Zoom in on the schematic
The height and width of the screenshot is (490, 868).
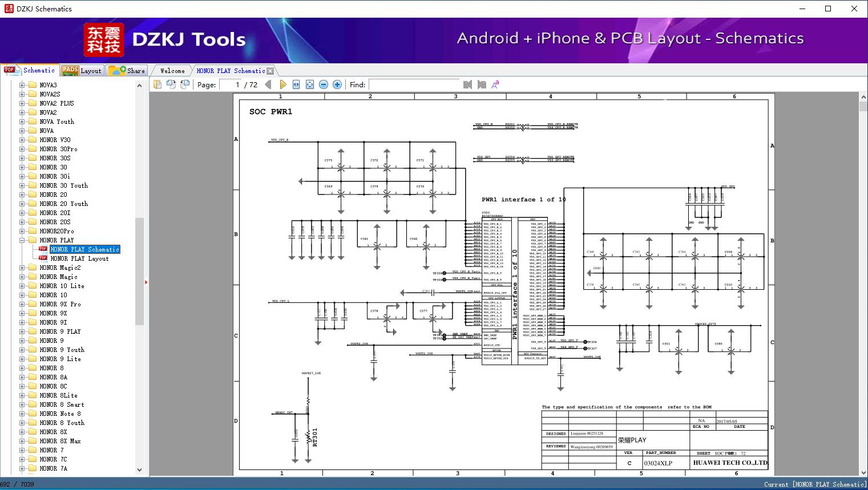pos(337,84)
